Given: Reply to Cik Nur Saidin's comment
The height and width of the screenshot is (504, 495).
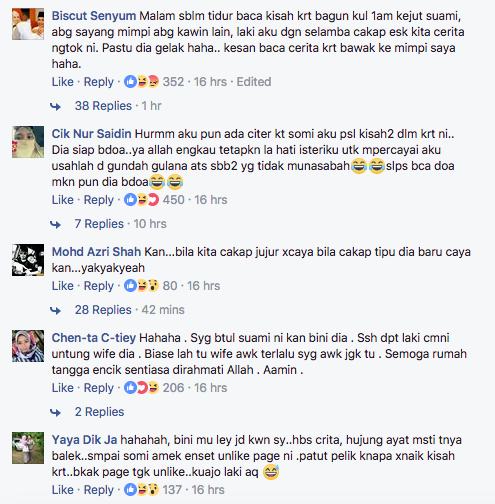Looking at the screenshot, I should pyautogui.click(x=99, y=200).
